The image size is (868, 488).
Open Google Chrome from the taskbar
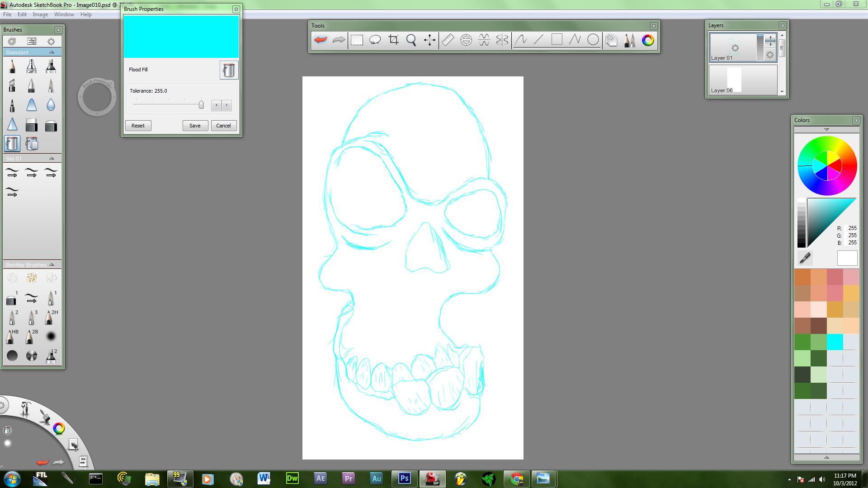516,479
